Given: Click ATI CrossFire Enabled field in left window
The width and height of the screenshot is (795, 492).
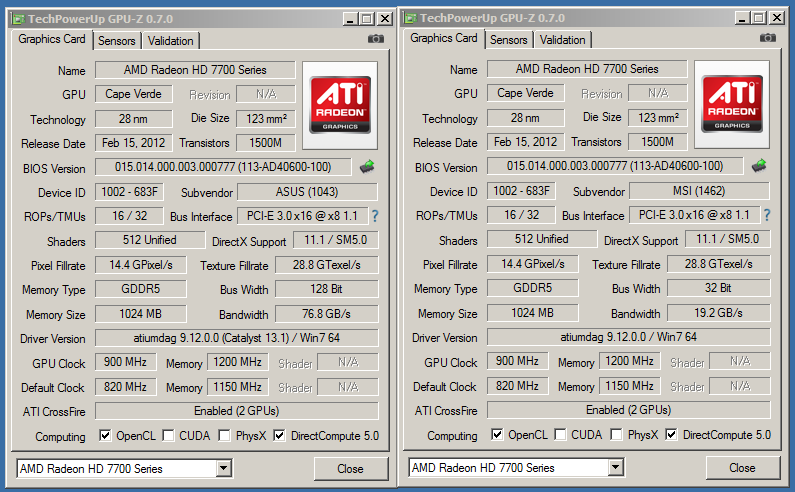Looking at the screenshot, I should pos(237,411).
